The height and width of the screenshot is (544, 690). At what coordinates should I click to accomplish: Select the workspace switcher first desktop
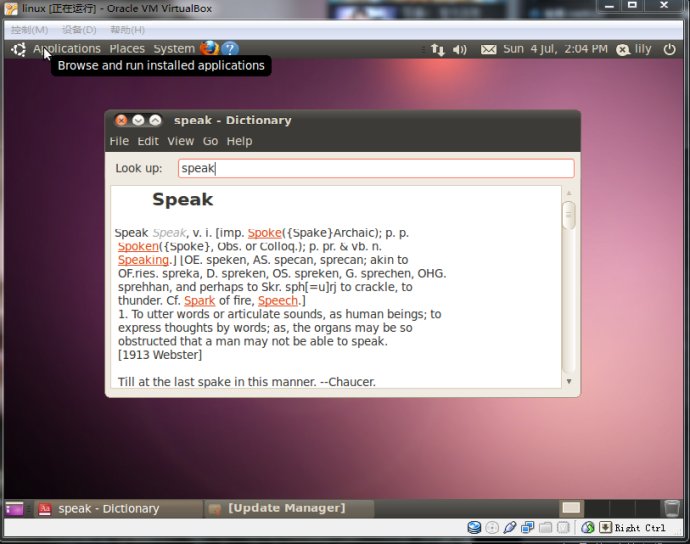pyautogui.click(x=571, y=508)
